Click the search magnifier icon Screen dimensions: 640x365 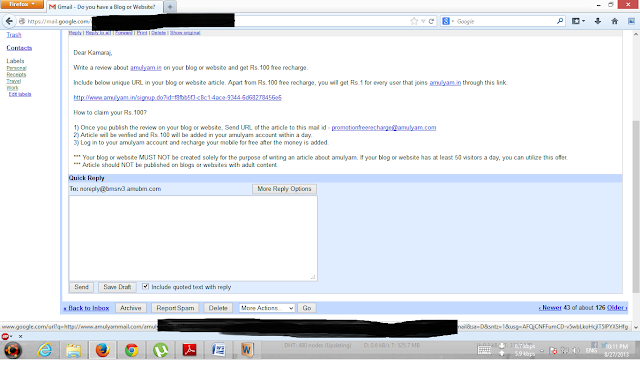pyautogui.click(x=560, y=21)
